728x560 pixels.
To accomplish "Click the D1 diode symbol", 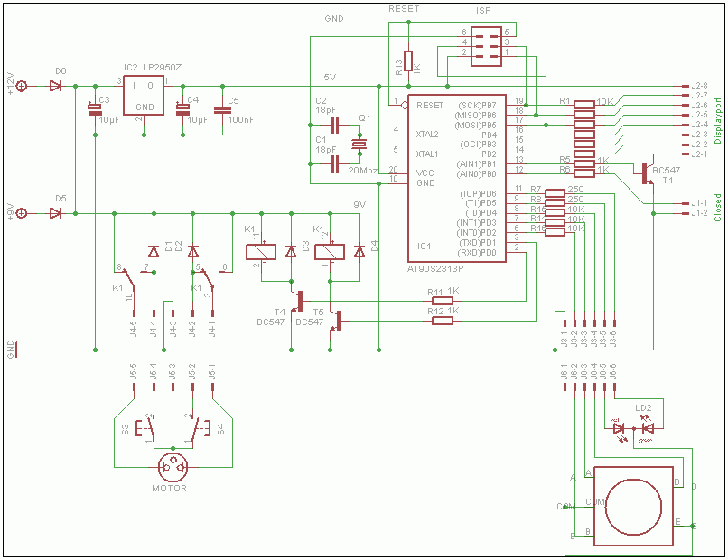I will (x=154, y=252).
